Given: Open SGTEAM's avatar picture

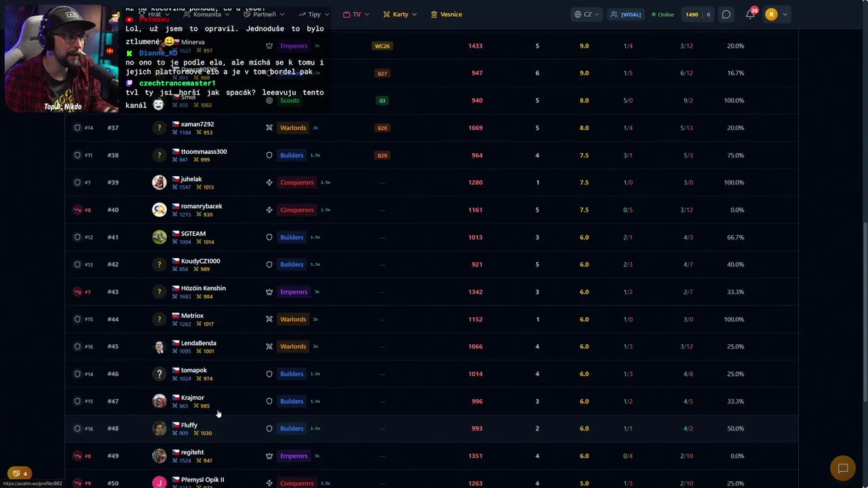Looking at the screenshot, I should pos(159,237).
